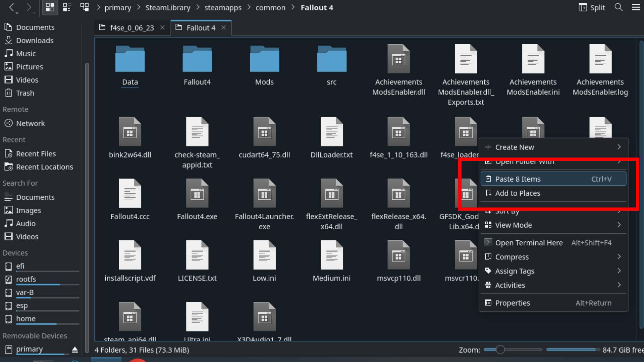Toggle Split view

click(x=591, y=7)
